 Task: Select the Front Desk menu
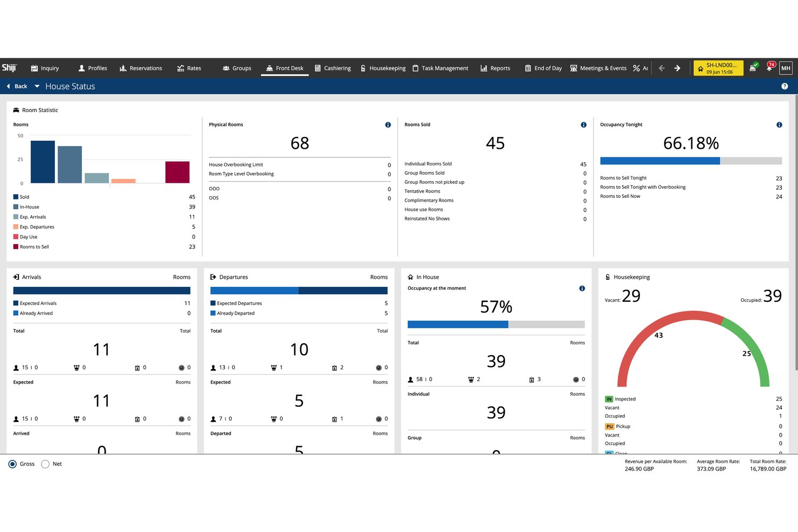(285, 68)
